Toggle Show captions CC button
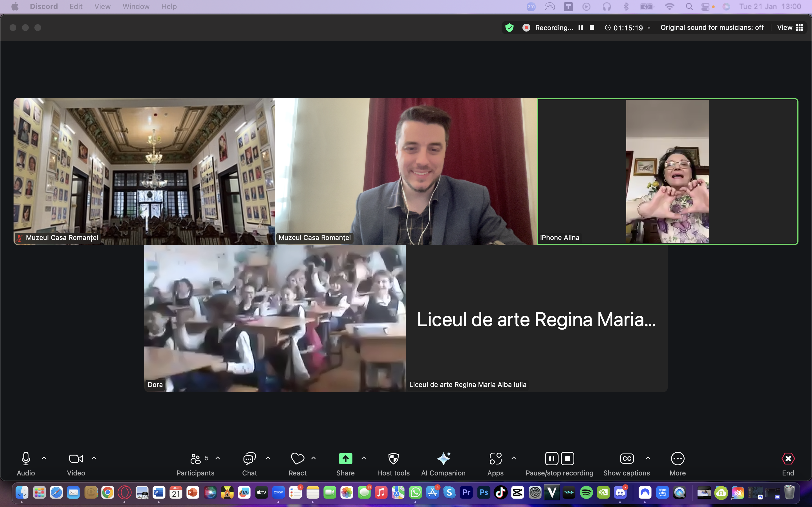Image resolution: width=812 pixels, height=507 pixels. click(626, 459)
